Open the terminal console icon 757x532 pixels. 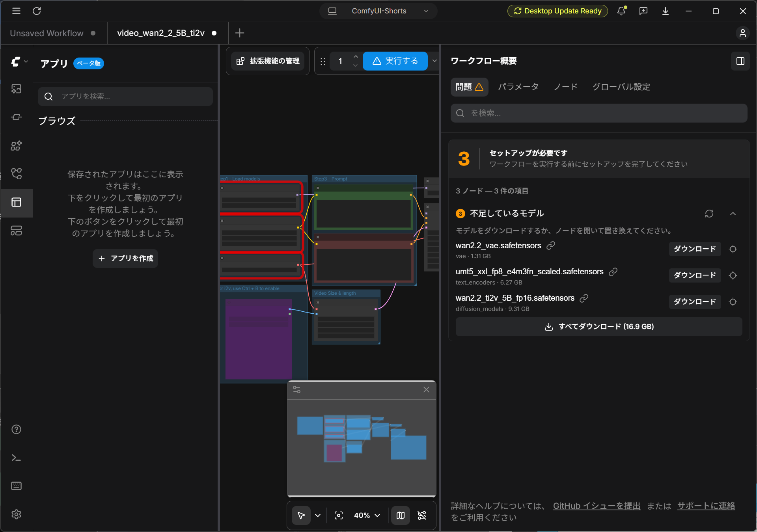click(16, 458)
